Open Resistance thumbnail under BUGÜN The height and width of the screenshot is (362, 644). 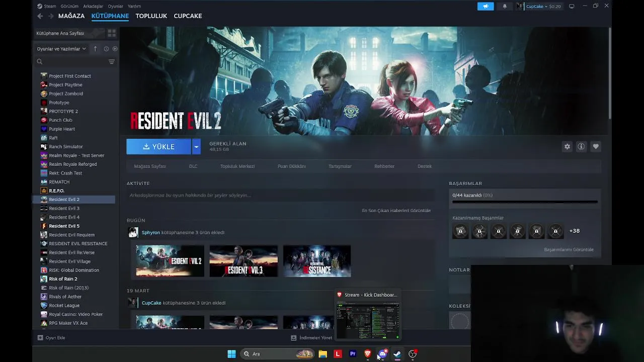tap(317, 261)
